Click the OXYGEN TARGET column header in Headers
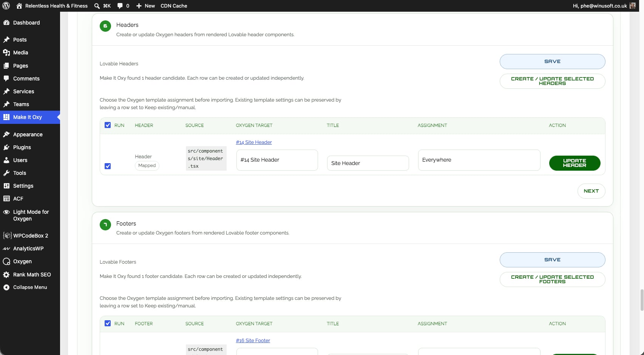Screen dimensions: 644x355 point(254,125)
